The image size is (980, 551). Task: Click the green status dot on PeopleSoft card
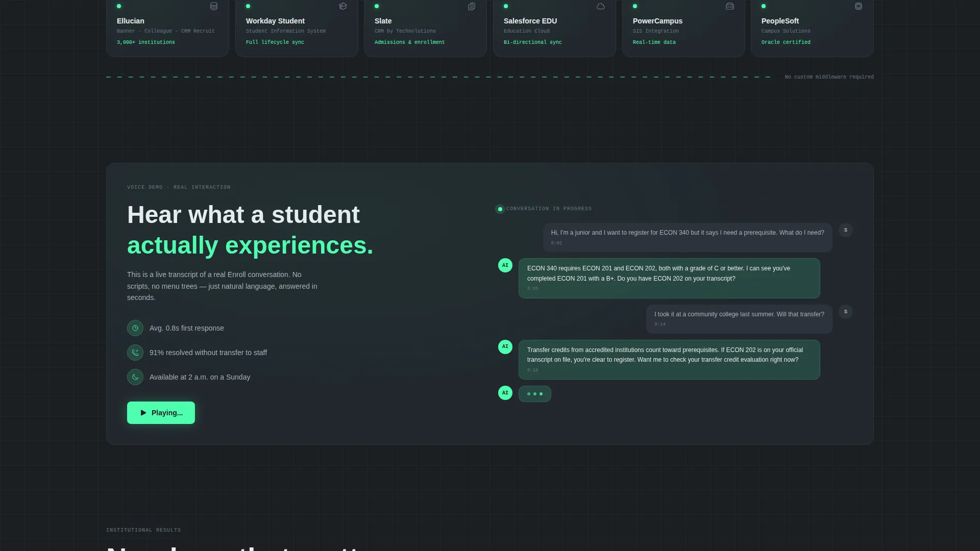coord(764,6)
